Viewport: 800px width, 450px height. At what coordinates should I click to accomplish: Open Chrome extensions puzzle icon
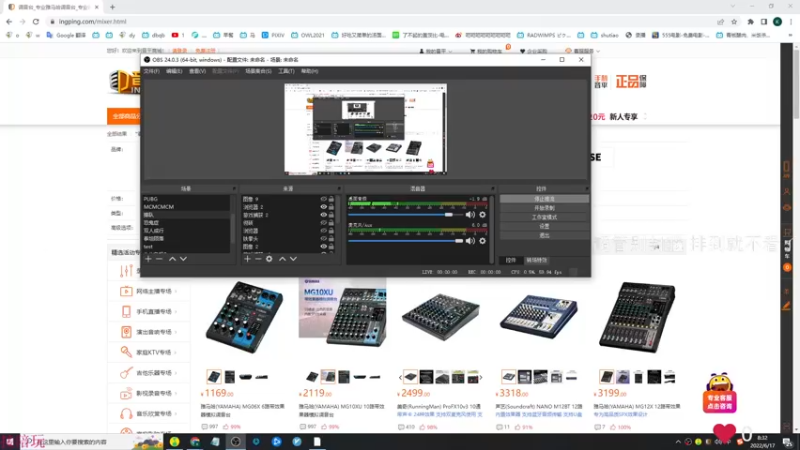[751, 21]
